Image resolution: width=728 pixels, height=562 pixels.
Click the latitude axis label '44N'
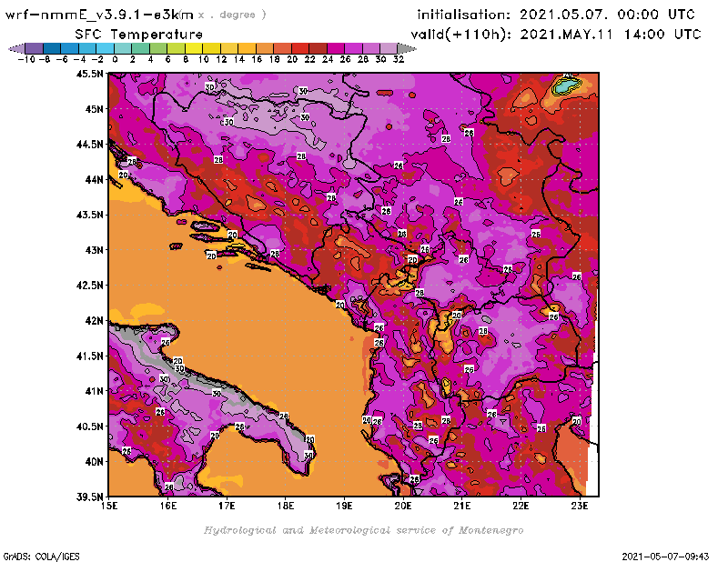tap(94, 179)
